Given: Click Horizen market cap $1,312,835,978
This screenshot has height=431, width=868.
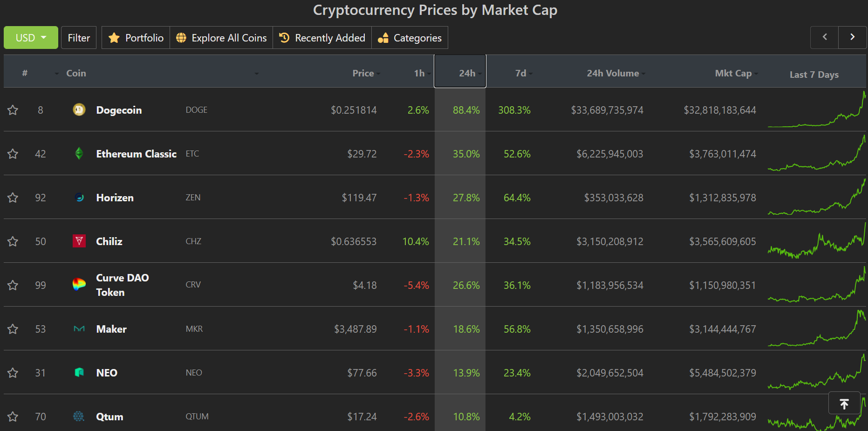Looking at the screenshot, I should 723,198.
